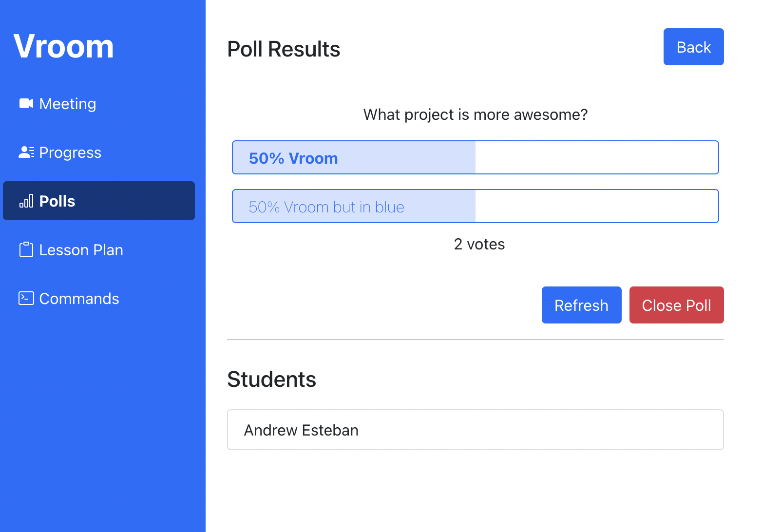Click the Meeting video camera icon

click(x=26, y=103)
